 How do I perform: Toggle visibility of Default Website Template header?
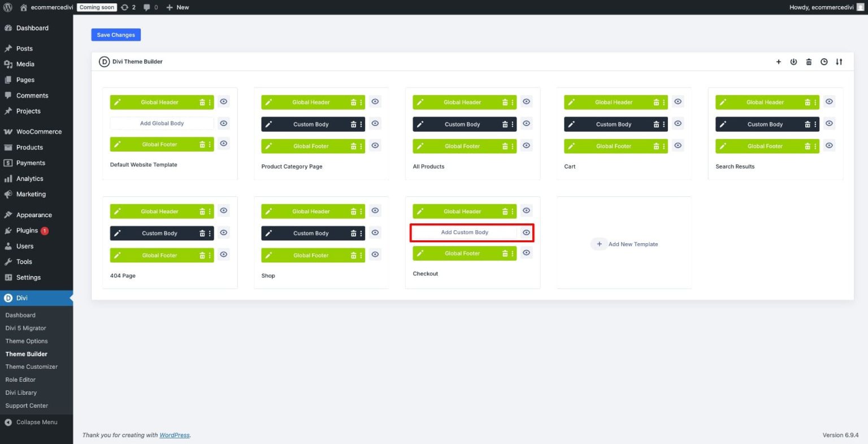(224, 102)
